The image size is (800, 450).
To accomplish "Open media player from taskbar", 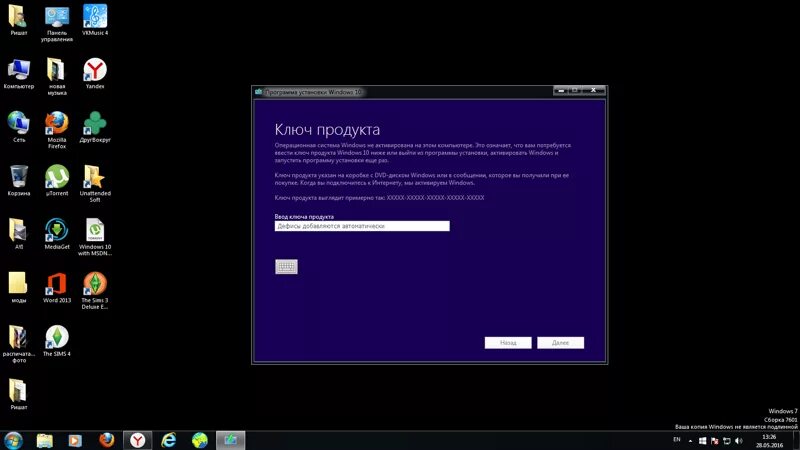I will (x=76, y=440).
